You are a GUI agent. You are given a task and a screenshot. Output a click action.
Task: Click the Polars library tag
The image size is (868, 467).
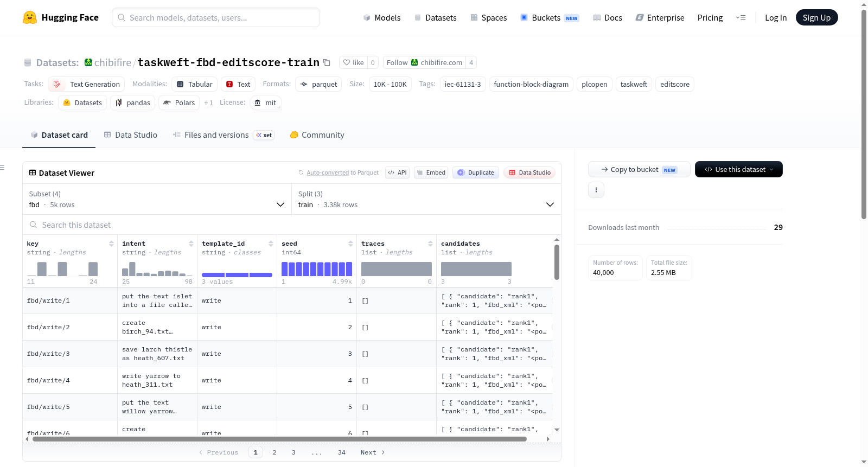point(179,103)
